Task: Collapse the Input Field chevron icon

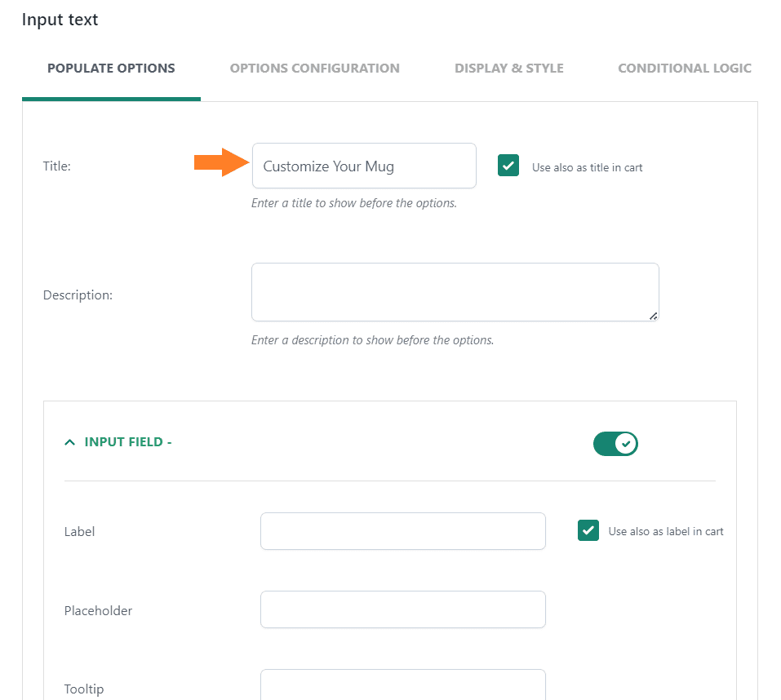Action: point(69,442)
